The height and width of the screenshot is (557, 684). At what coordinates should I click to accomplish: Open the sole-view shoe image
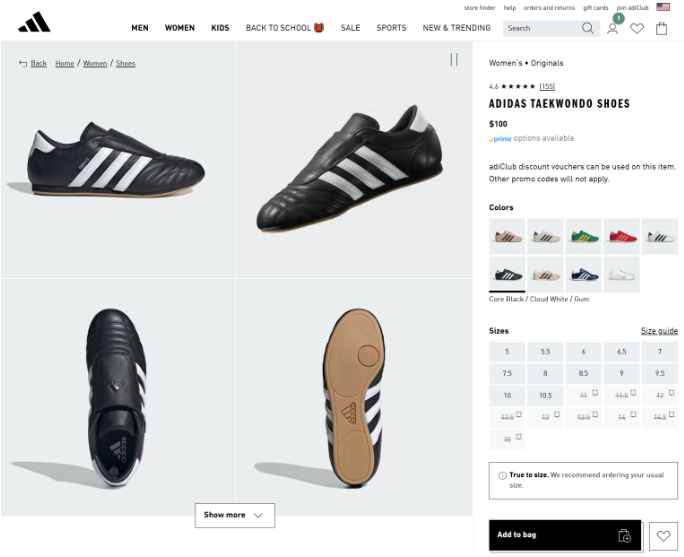point(354,398)
